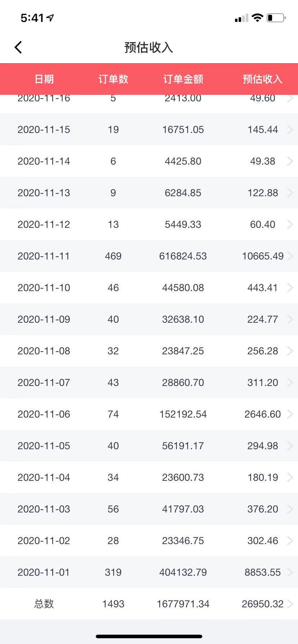Screen dimensions: 298x644
Task: Tap order amount 152192.54
Action: [x=183, y=414]
